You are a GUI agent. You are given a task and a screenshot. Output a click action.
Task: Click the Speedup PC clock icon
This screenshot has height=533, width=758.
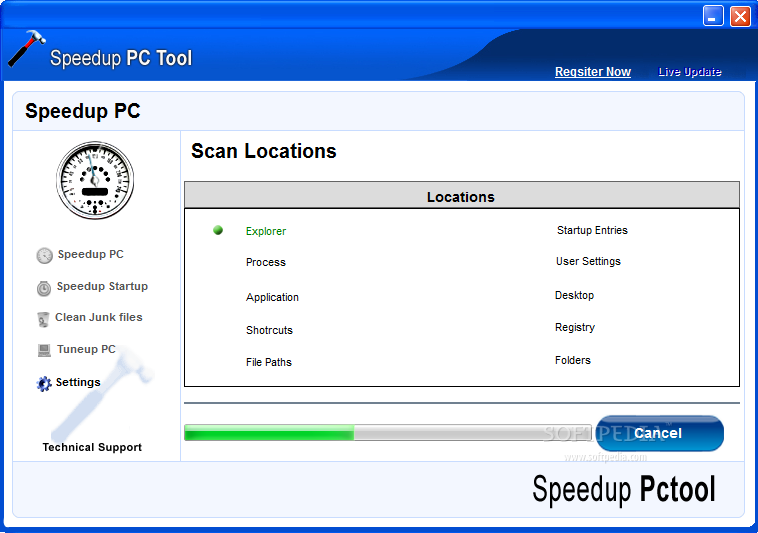coord(44,255)
